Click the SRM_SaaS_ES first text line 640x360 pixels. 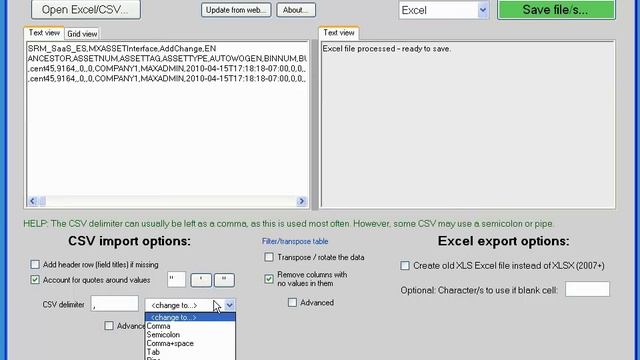122,49
